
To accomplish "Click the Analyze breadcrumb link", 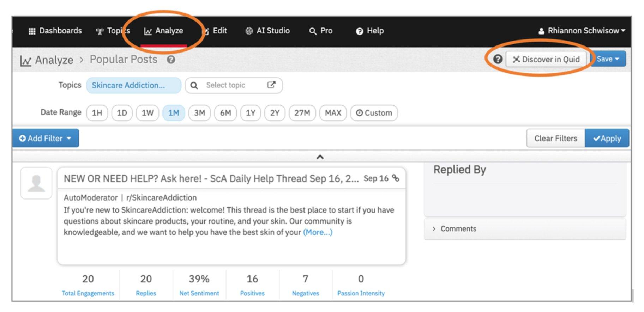I will click(x=54, y=60).
